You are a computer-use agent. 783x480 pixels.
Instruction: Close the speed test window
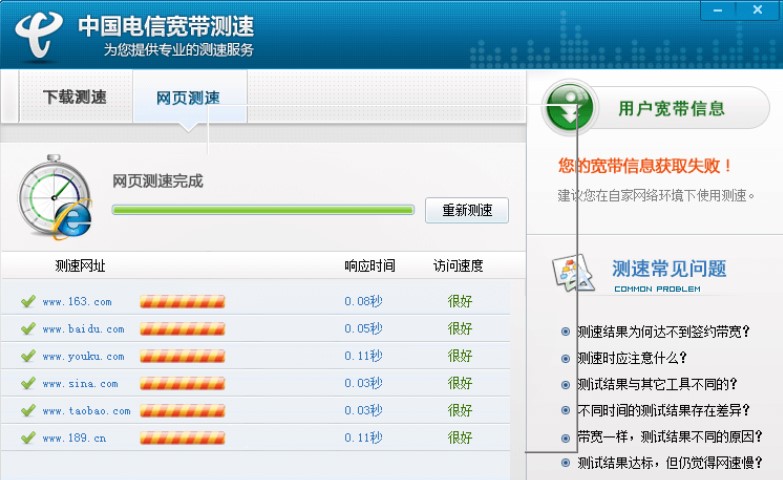758,10
